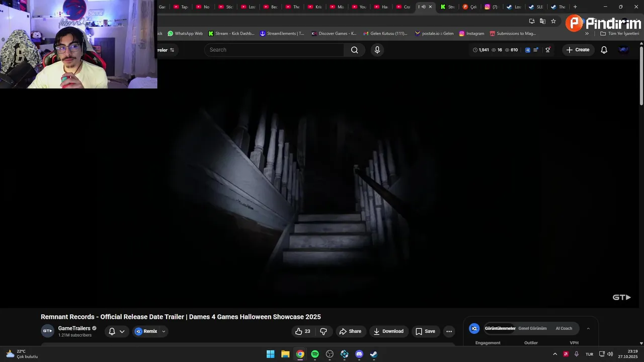Open the GameTrailers channel name link
Screen dimensions: 644x362
[x=74, y=328]
